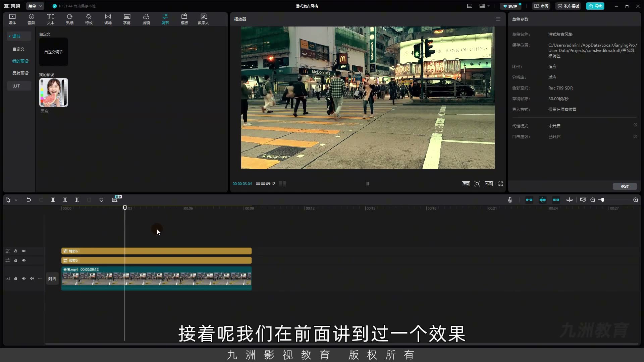Select the 调节 adjustment tab icon

165,17
